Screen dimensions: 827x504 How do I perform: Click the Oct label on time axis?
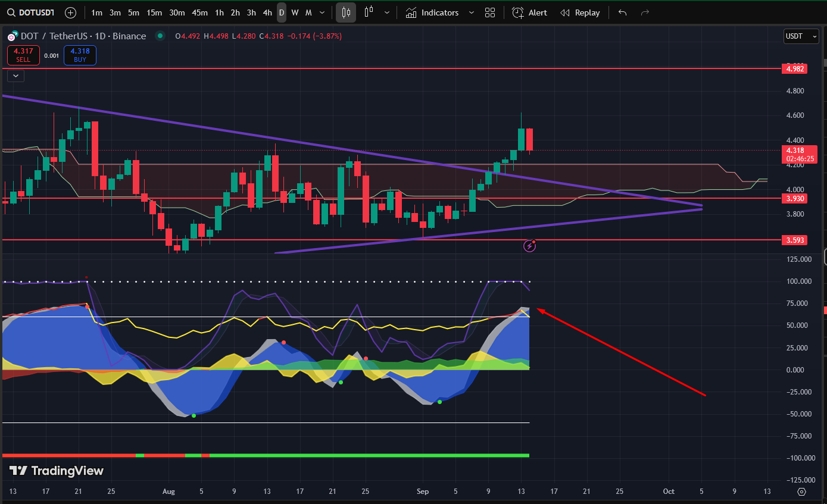[669, 492]
